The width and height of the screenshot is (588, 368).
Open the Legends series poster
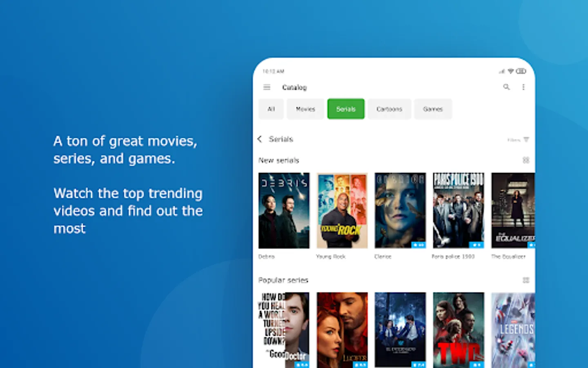click(x=513, y=330)
